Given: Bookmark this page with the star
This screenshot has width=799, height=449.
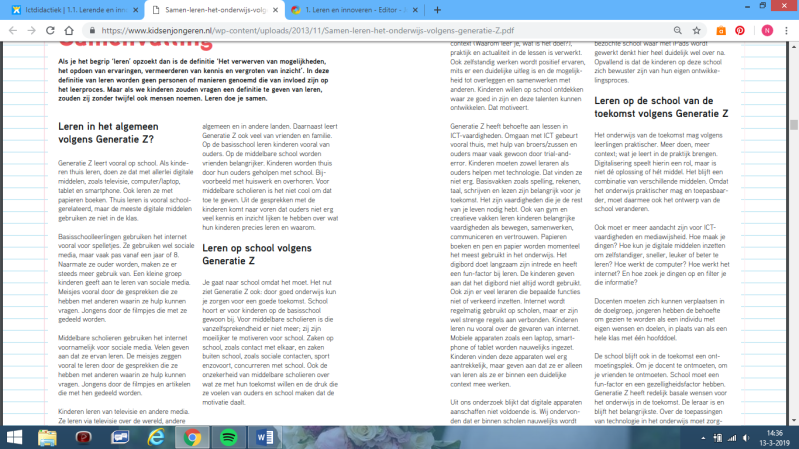Looking at the screenshot, I should (696, 31).
